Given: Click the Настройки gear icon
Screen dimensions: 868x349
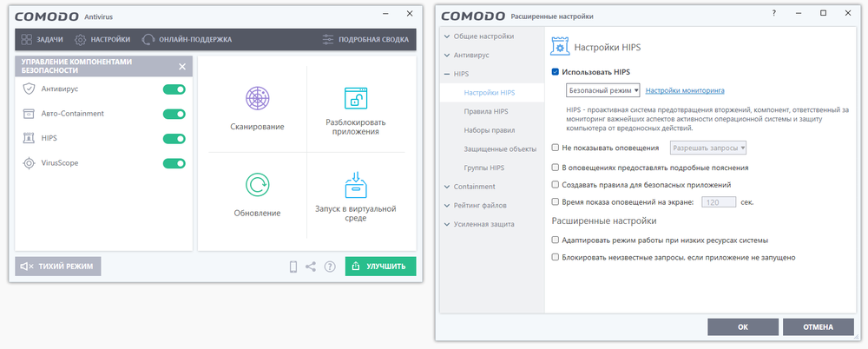Looking at the screenshot, I should (x=80, y=39).
